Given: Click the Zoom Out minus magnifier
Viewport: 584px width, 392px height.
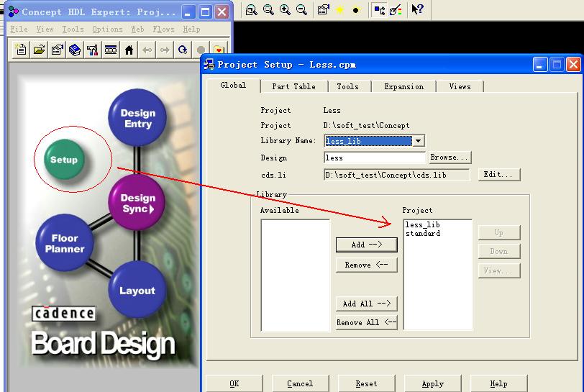Looking at the screenshot, I should [301, 9].
